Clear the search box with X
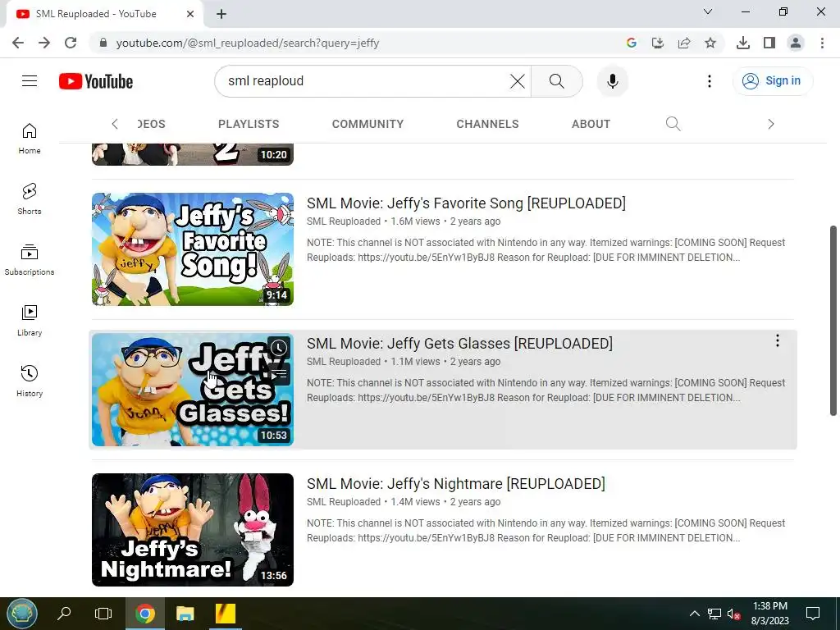Screen dimensions: 840x630 pos(517,81)
